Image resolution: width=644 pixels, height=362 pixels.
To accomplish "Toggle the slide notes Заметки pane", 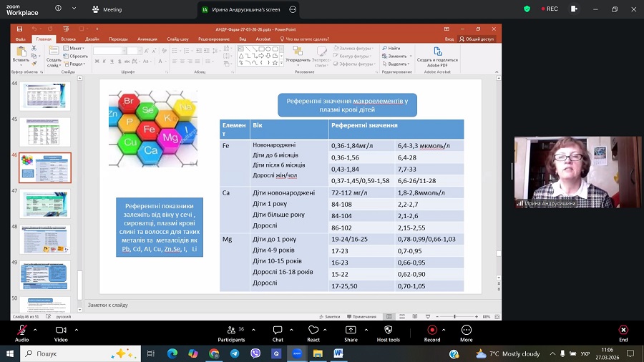I will click(329, 316).
